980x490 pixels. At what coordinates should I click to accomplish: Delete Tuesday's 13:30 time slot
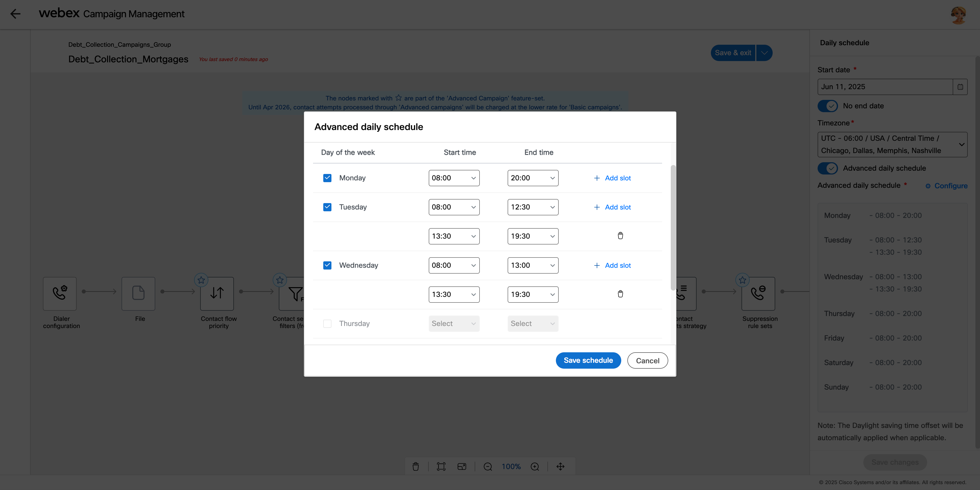(620, 236)
